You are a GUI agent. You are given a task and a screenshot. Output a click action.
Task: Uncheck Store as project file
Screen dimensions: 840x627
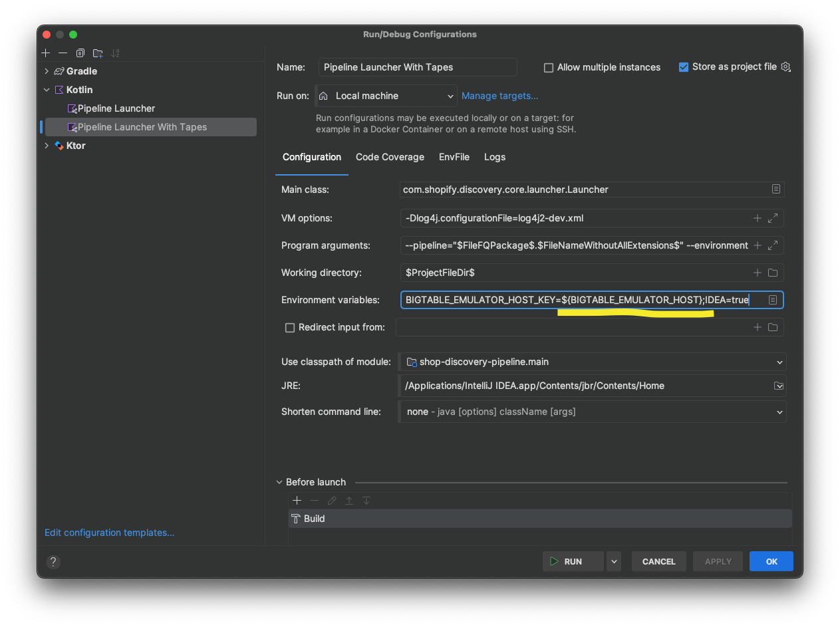point(684,67)
